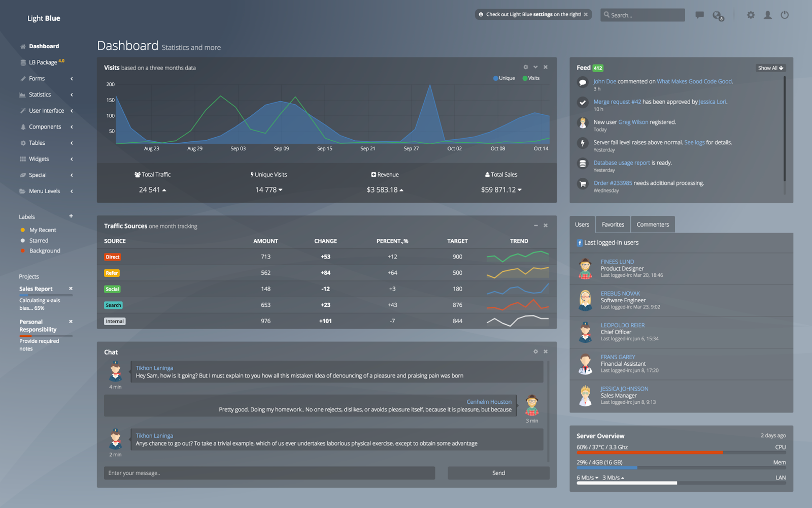The width and height of the screenshot is (812, 508).
Task: Toggle the Visits series in chart legend
Action: tap(531, 78)
